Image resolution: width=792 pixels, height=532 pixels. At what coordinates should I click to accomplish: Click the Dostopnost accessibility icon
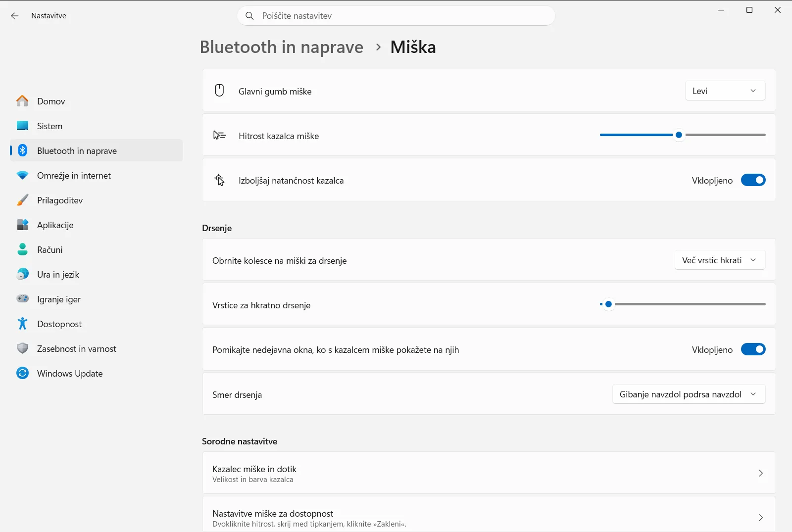[22, 324]
